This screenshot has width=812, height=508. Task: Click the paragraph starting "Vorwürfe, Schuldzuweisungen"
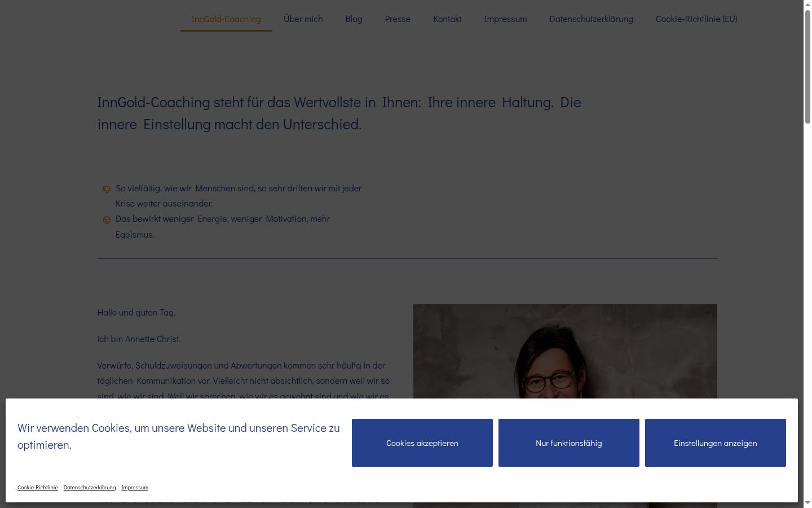(244, 380)
